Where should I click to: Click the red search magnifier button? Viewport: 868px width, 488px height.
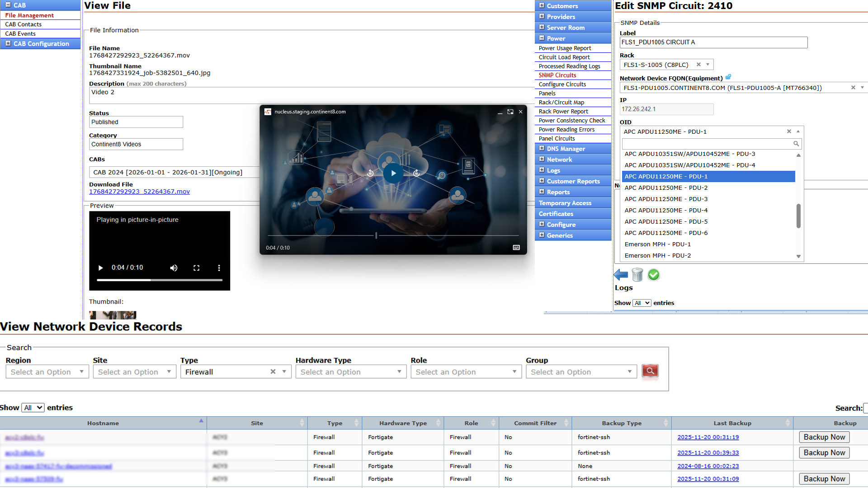point(650,371)
